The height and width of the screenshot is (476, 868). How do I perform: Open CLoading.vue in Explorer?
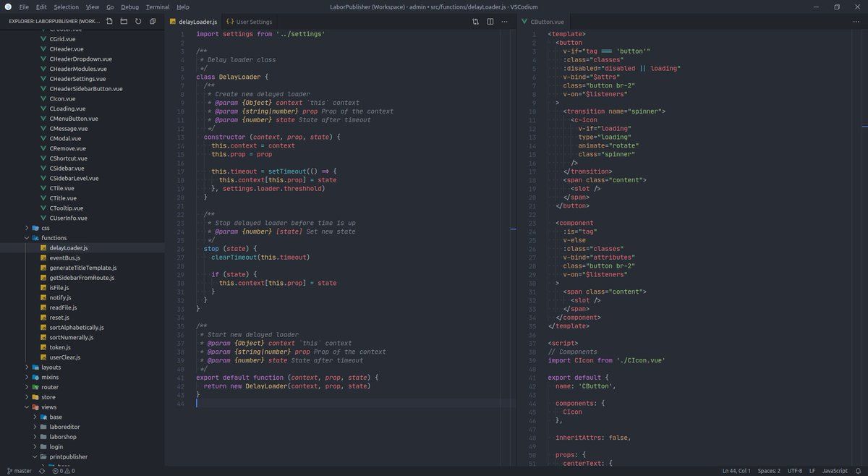coord(82,109)
